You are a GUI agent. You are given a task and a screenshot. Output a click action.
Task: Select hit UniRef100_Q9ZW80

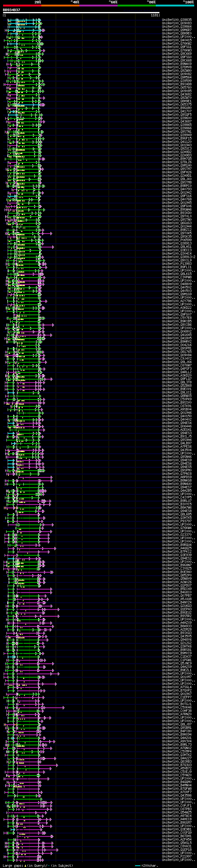coord(177,71)
